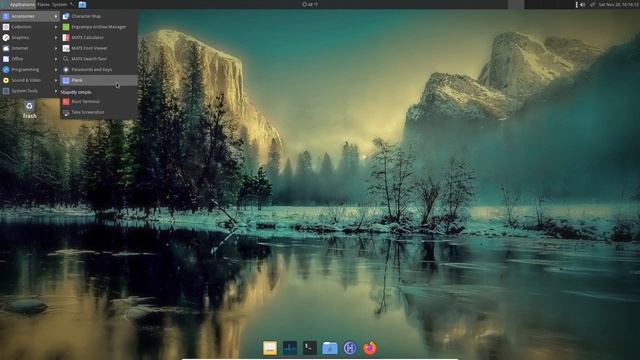Launch Character Map from the Accessories submenu

pyautogui.click(x=98, y=16)
